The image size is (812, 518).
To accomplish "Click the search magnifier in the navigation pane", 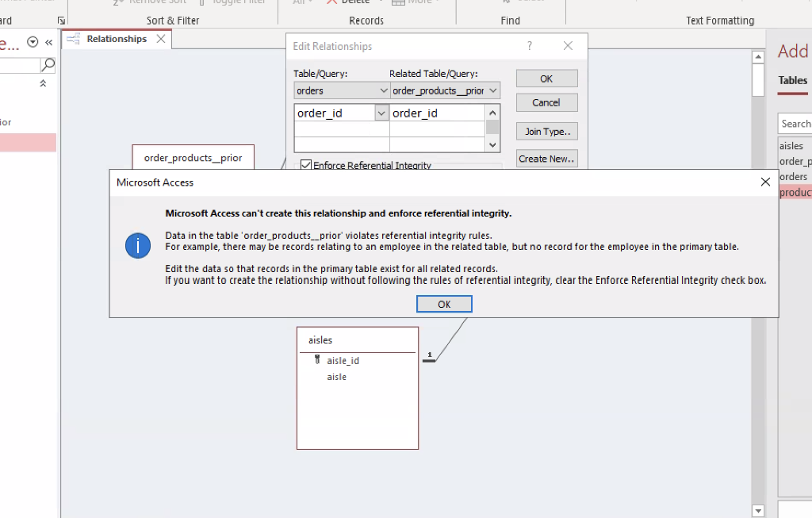I will 48,64.
